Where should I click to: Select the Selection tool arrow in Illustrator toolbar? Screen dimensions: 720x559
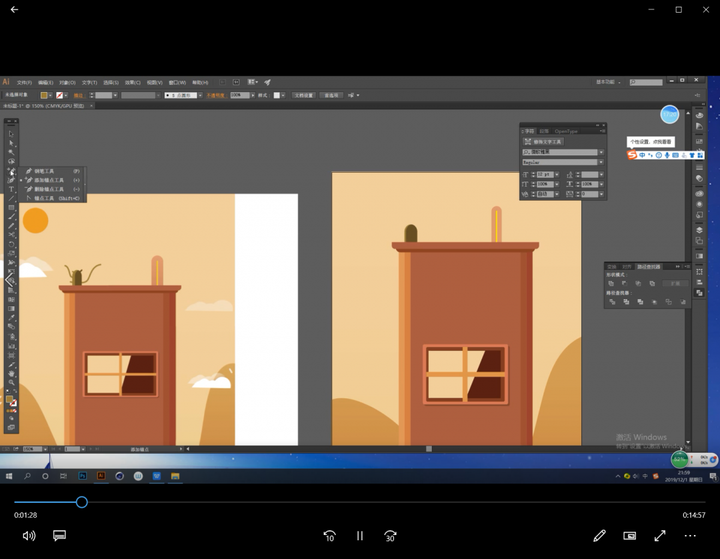[11, 134]
